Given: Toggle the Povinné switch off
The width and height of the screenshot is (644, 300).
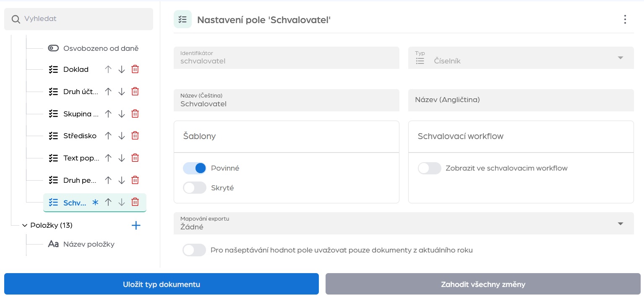Looking at the screenshot, I should (195, 168).
